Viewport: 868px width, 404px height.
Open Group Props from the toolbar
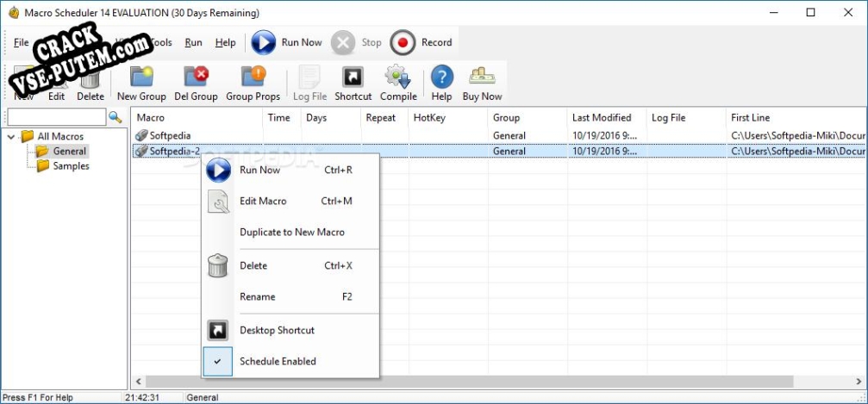tap(253, 84)
